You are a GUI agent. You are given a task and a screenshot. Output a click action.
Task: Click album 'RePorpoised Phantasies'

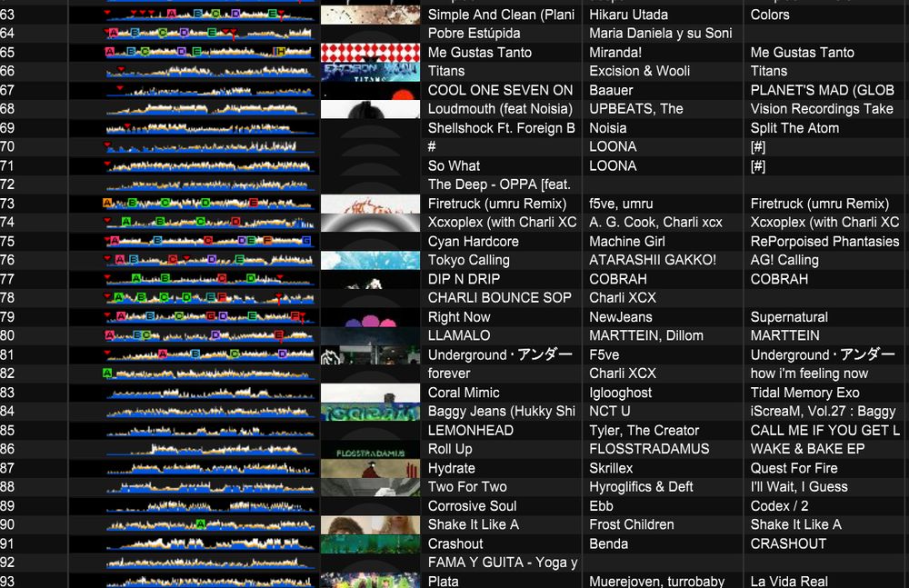[824, 241]
